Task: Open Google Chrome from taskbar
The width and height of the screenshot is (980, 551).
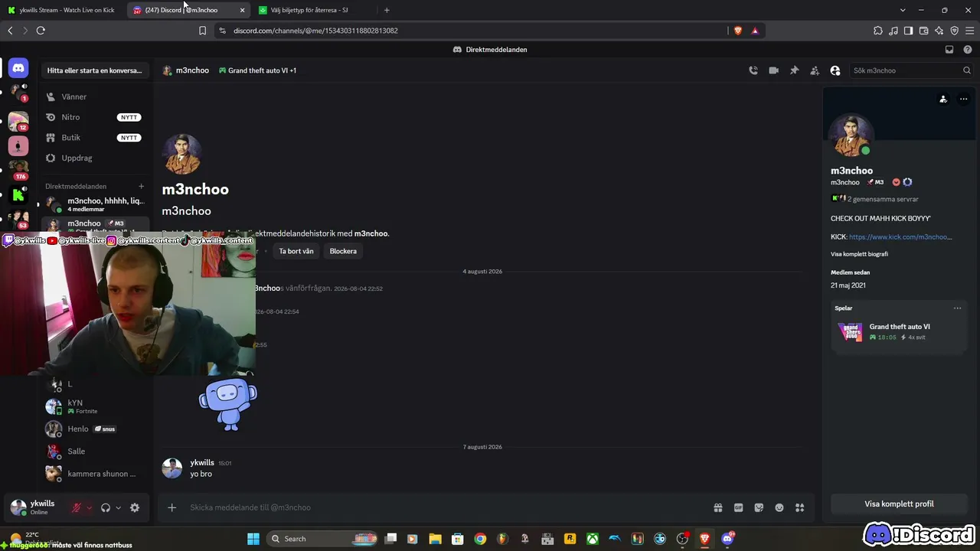Action: (480, 539)
